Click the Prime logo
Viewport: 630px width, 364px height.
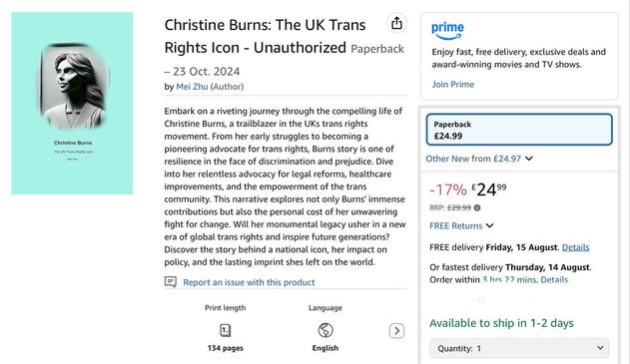(x=447, y=31)
